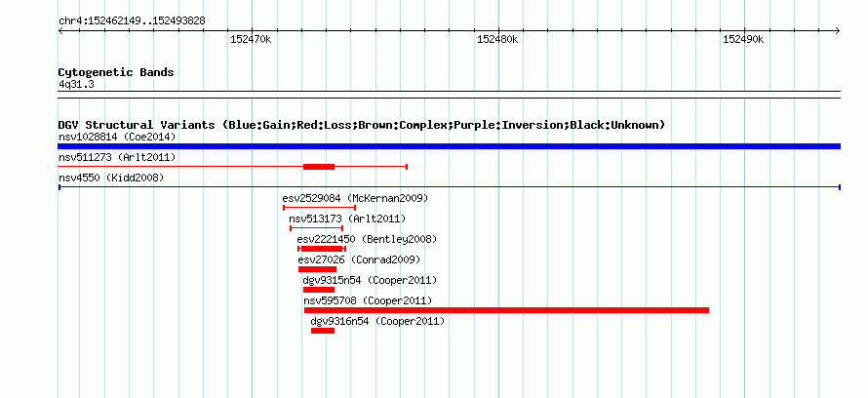Open esv2529084 (McKernan2009) variant label
Viewport: 868px width, 398px height.
(x=355, y=198)
